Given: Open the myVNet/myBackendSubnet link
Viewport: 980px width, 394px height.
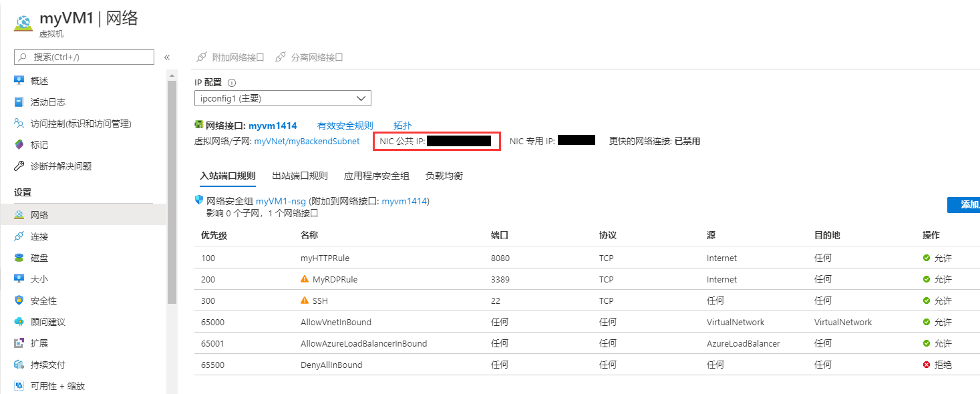Looking at the screenshot, I should [307, 141].
